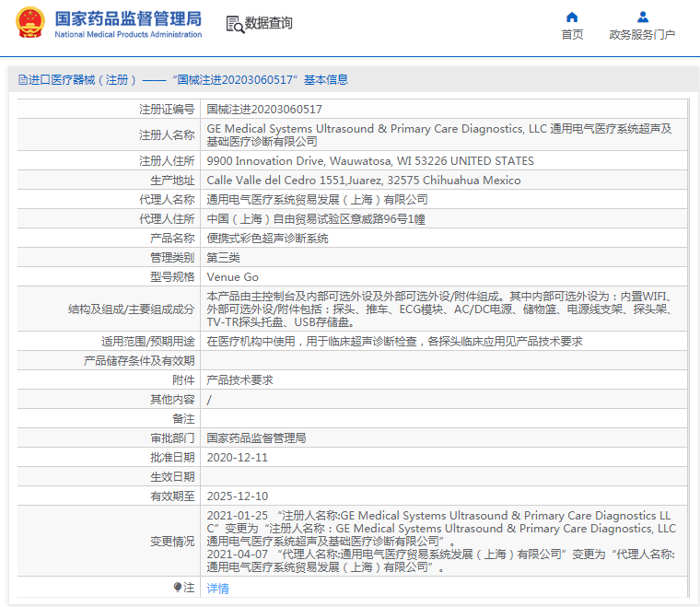Click the 型号规格 label
700x607 pixels.
(172, 277)
